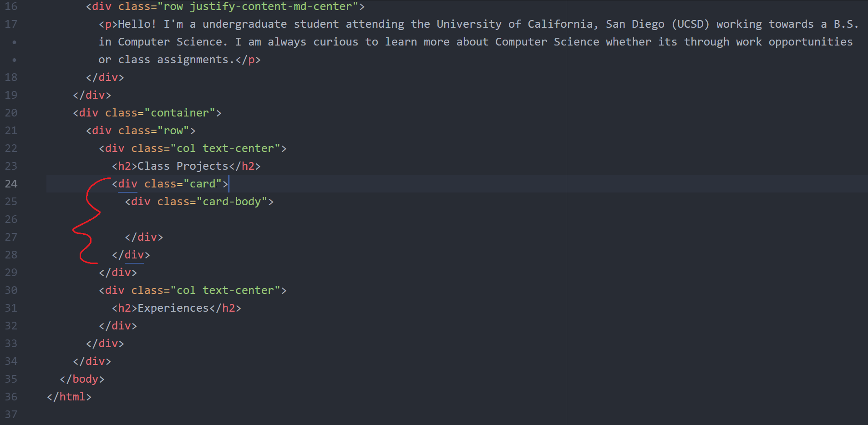The image size is (868, 425).
Task: Click empty line 26 inside card-body
Action: coord(457,219)
